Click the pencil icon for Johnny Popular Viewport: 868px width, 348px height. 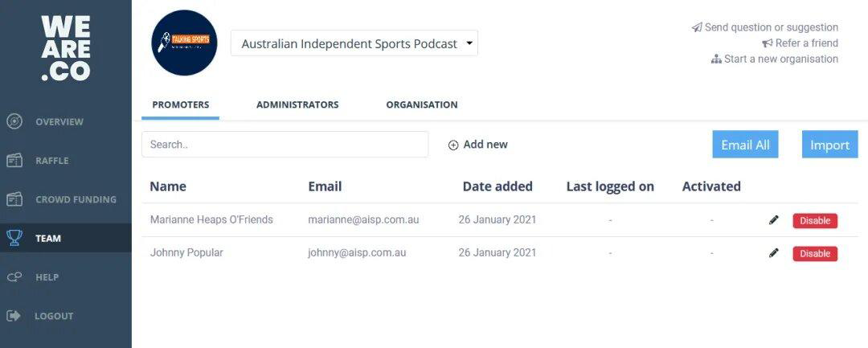[774, 253]
